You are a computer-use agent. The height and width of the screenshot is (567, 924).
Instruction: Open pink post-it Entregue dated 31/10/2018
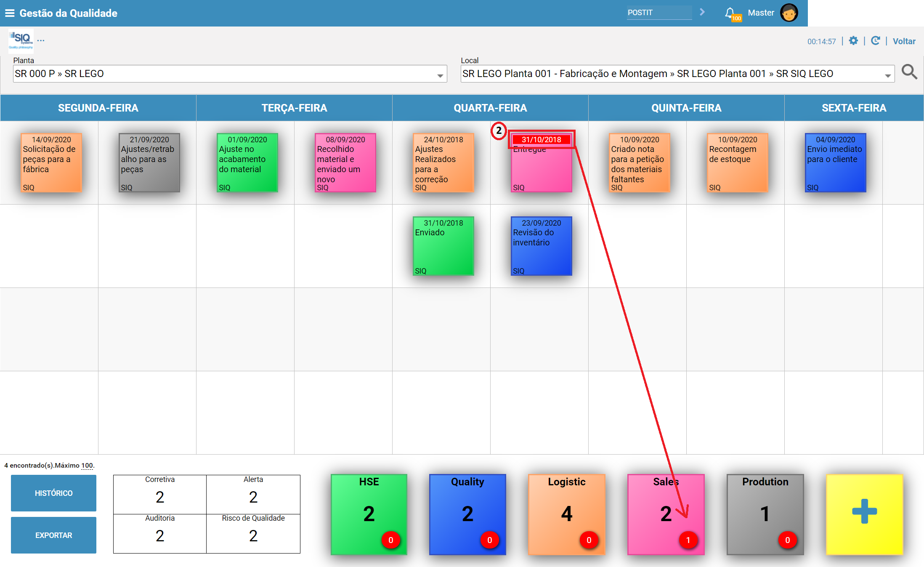542,162
